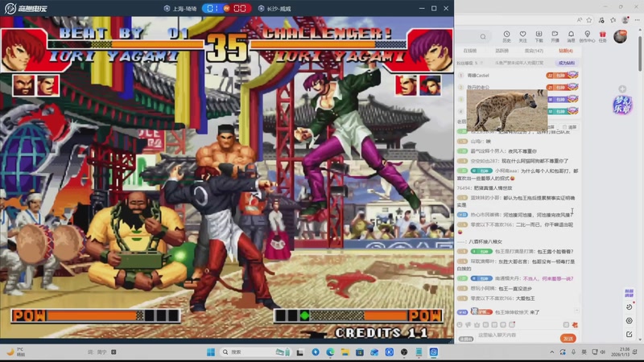Open the browser Favorites list icon
Screen dimensions: 644x362
(x=613, y=19)
